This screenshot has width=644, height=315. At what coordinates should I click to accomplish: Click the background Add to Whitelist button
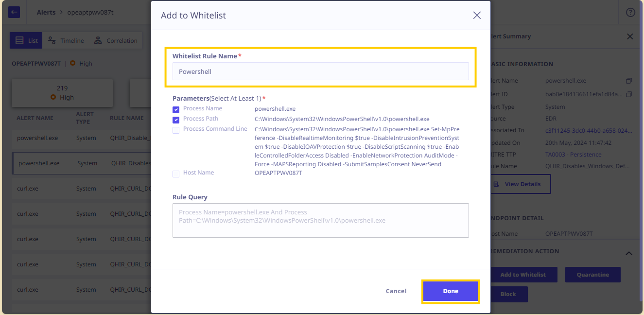[x=523, y=275]
